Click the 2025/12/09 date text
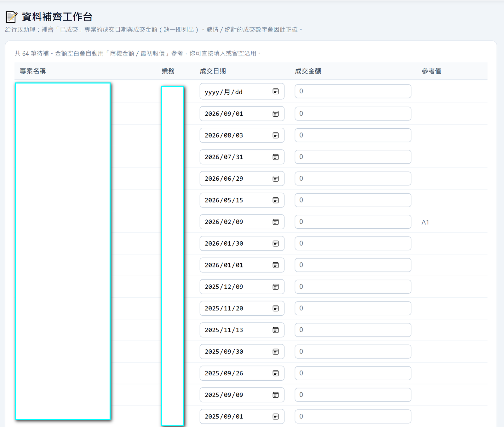The image size is (504, 427). point(224,287)
